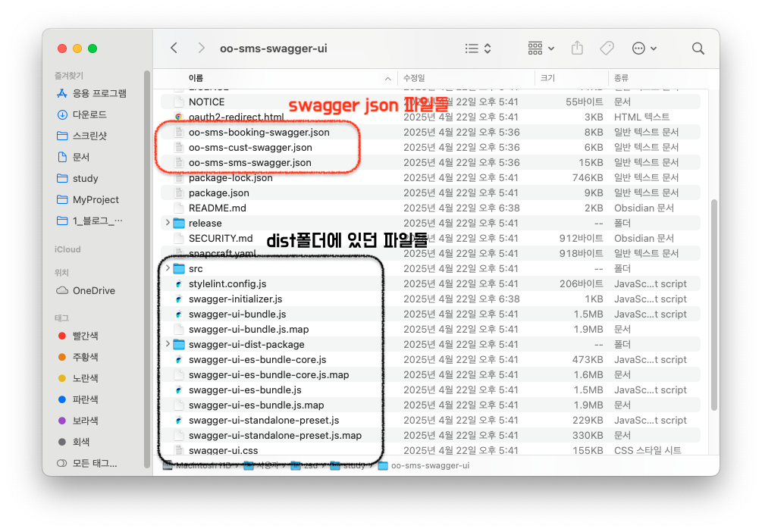Select 문서 in the sidebar

(x=73, y=157)
